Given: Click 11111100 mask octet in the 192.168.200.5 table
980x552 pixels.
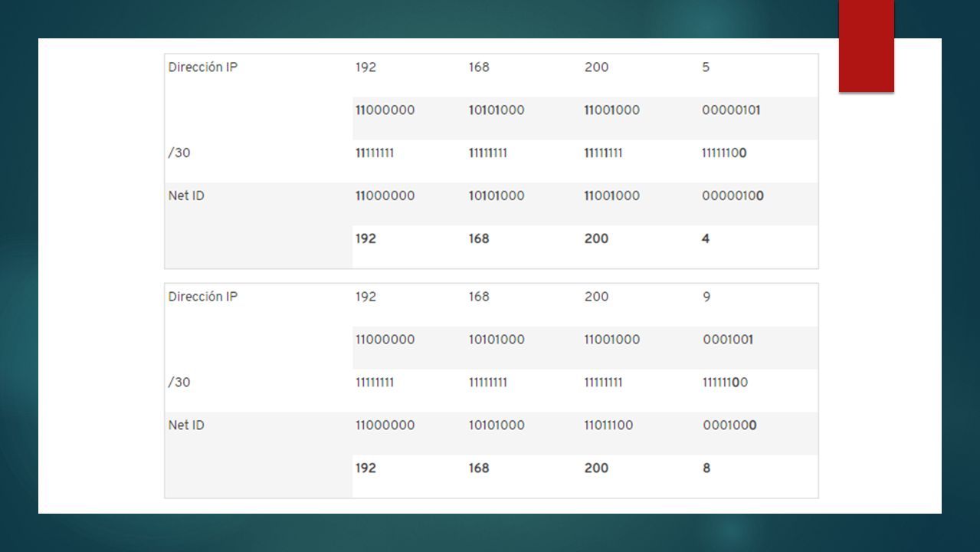Looking at the screenshot, I should pyautogui.click(x=724, y=153).
